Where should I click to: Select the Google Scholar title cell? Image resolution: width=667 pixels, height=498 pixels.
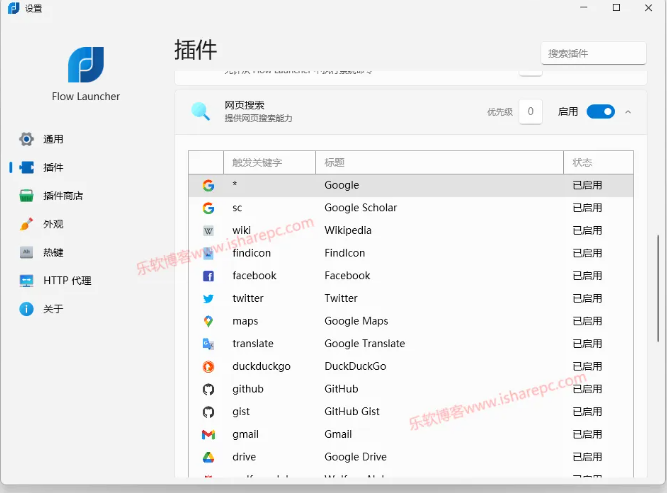(x=360, y=208)
